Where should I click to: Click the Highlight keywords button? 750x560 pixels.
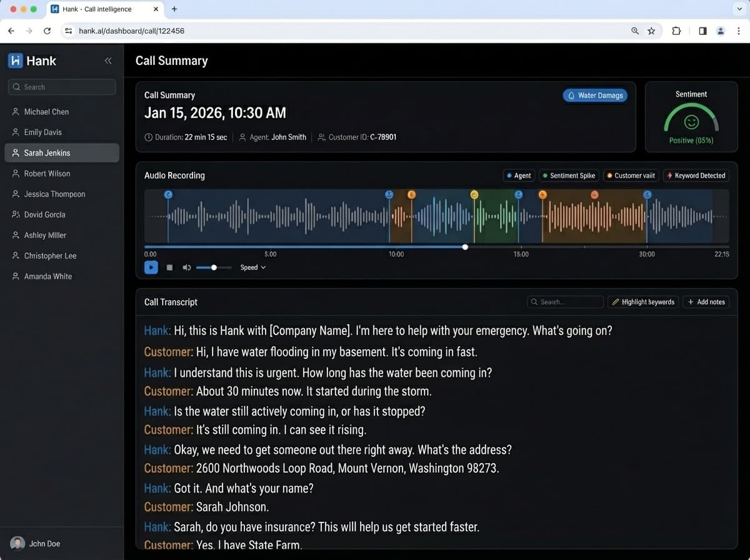coord(642,302)
